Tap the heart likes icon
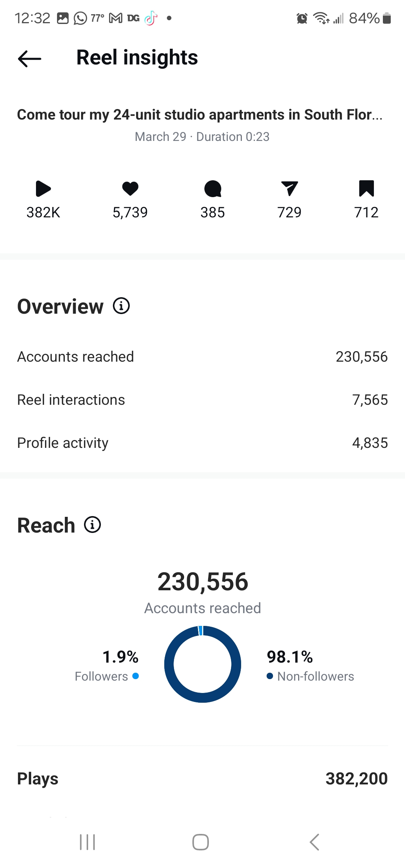This screenshot has width=405, height=868. point(130,189)
